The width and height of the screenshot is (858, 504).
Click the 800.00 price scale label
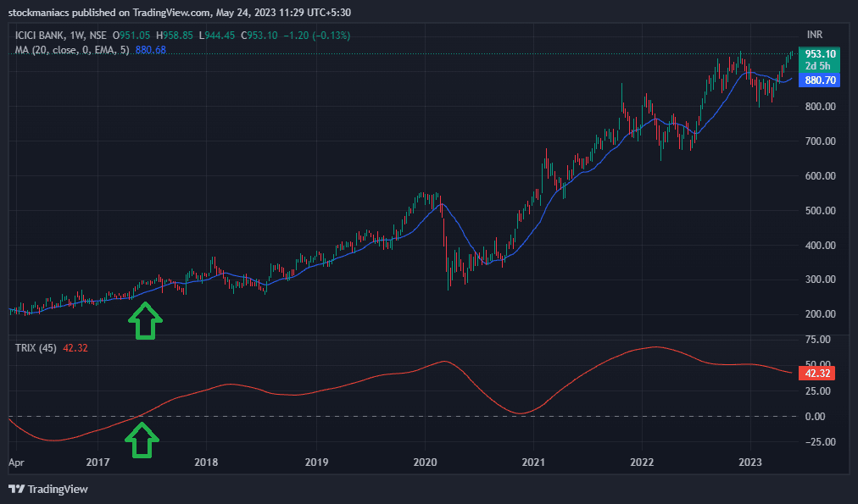[820, 107]
